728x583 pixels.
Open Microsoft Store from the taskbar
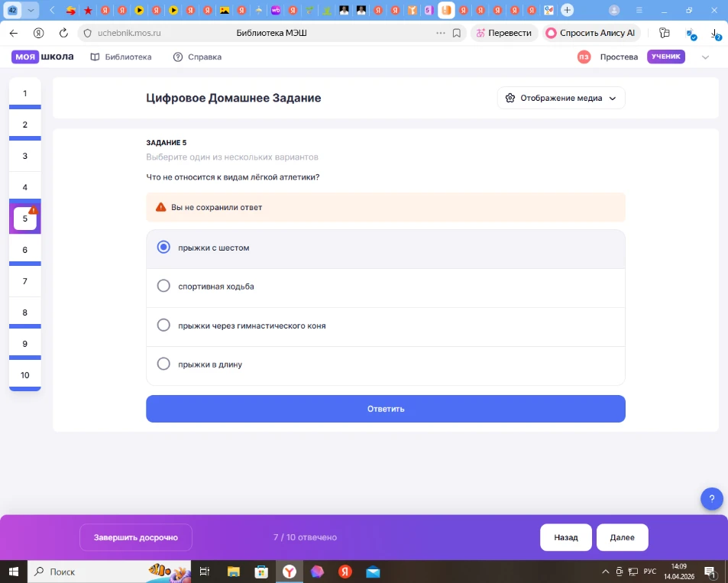(x=261, y=572)
